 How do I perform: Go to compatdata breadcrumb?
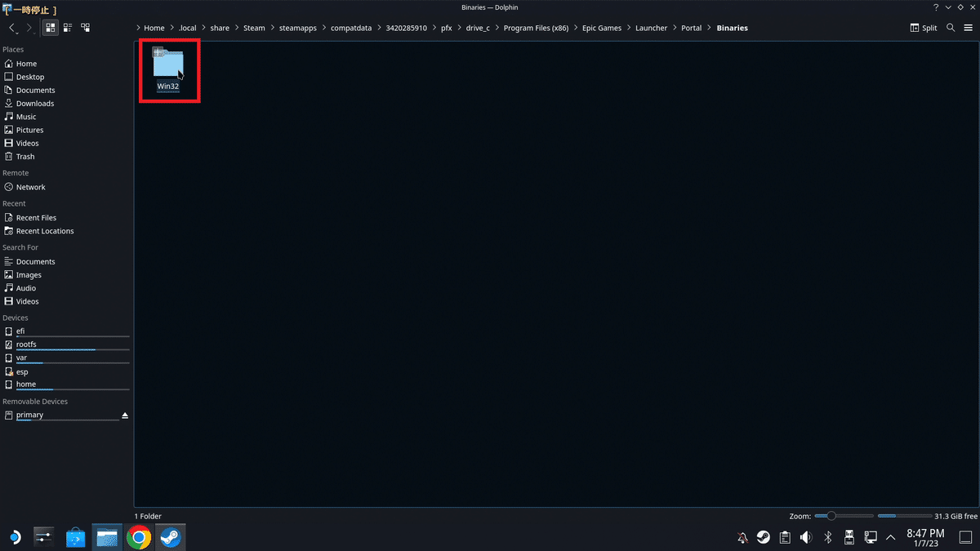pos(351,28)
